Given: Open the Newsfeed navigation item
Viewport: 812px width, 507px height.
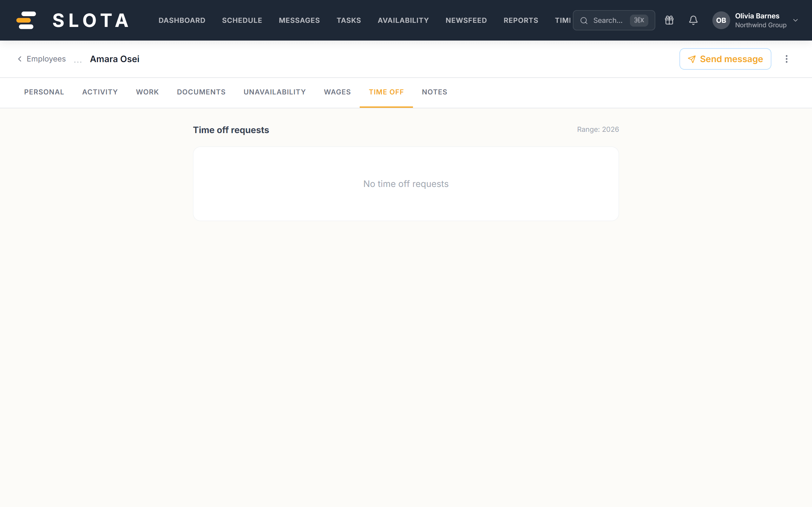Looking at the screenshot, I should coord(466,20).
